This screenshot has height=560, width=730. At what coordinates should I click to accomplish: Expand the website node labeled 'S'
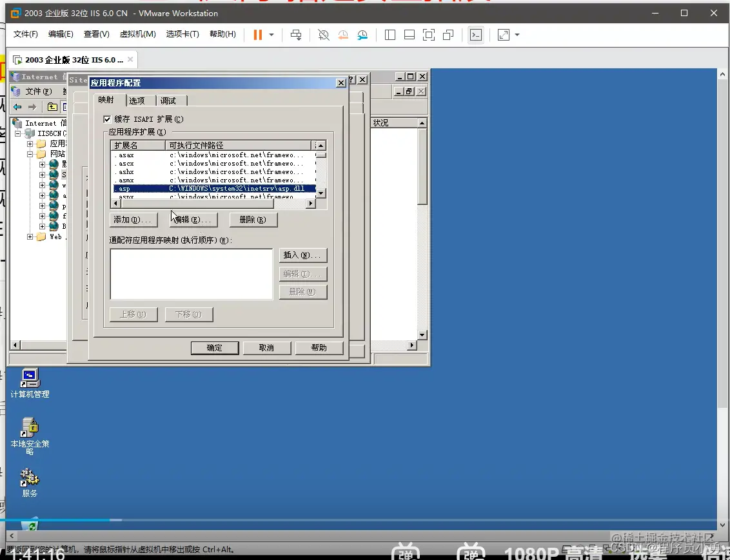click(42, 175)
